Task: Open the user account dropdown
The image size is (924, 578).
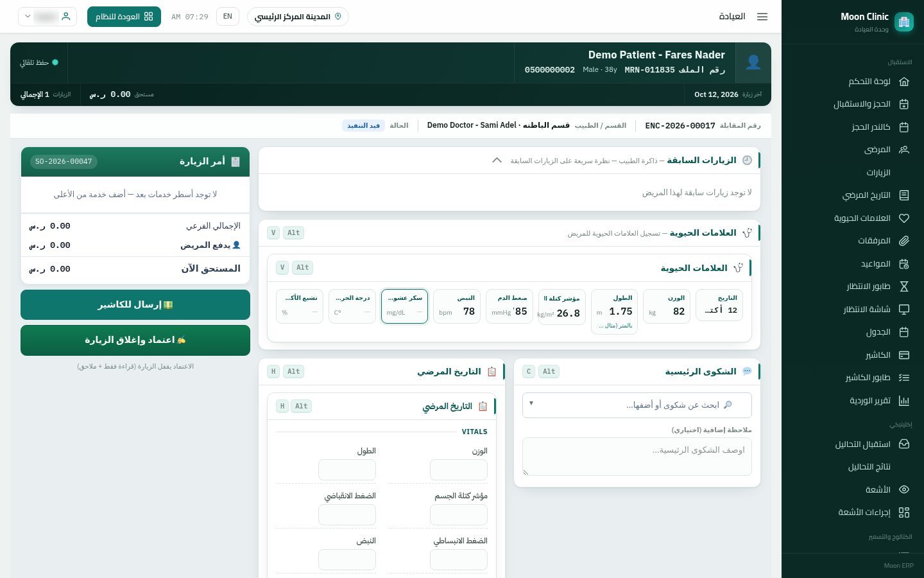Action: coord(47,17)
